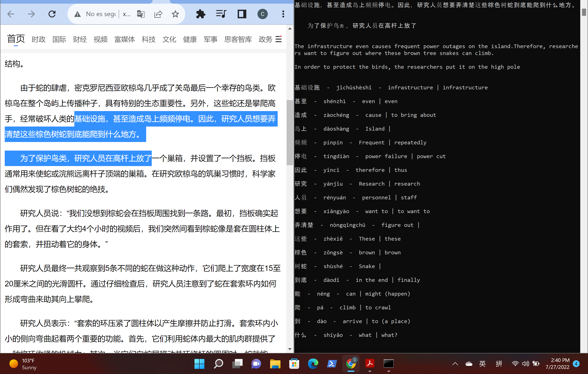Open the Google Translate extension icon
The height and width of the screenshot is (374, 588).
click(141, 14)
